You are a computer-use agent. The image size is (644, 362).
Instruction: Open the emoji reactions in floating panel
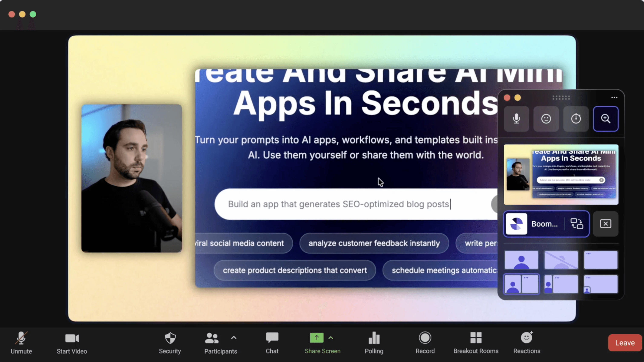[x=546, y=119]
